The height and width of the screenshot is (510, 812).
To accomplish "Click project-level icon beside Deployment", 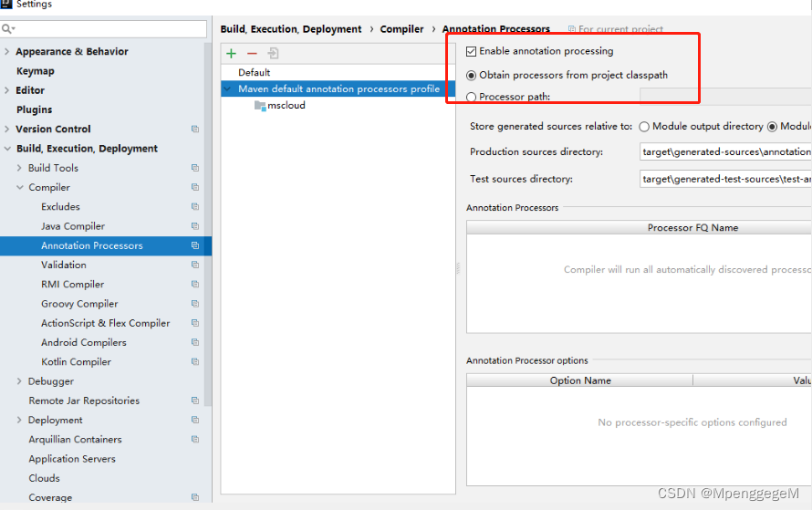I will click(195, 420).
